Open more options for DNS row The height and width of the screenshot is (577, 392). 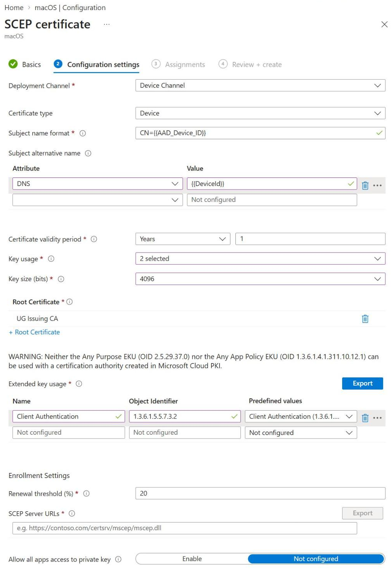coord(377,185)
